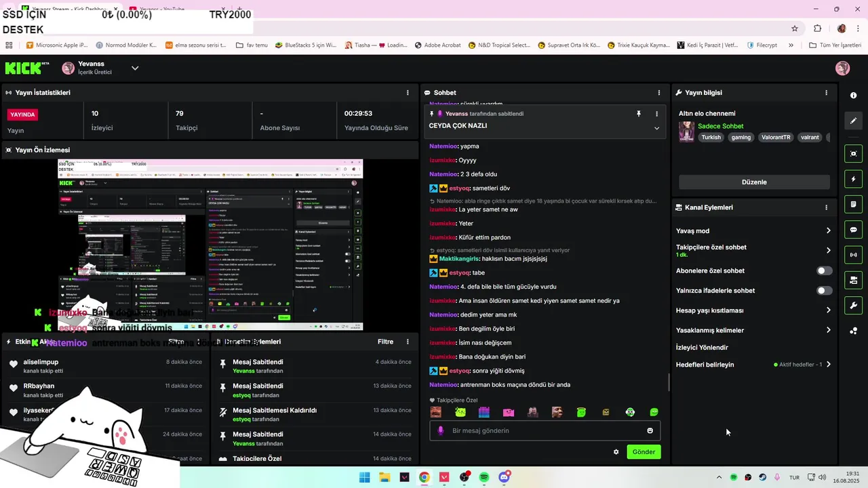The height and width of the screenshot is (488, 868).
Task: Toggle Abonelere özel sohbet switch
Action: 824,270
